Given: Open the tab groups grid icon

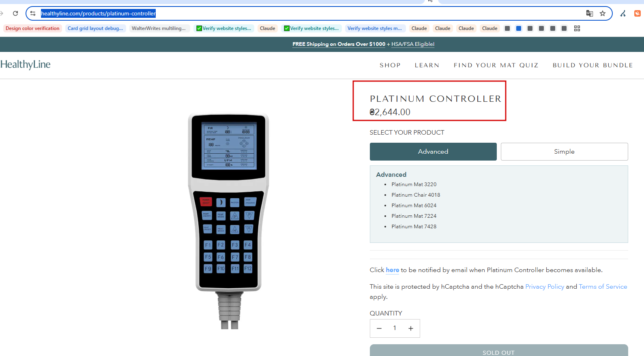Looking at the screenshot, I should (x=577, y=28).
